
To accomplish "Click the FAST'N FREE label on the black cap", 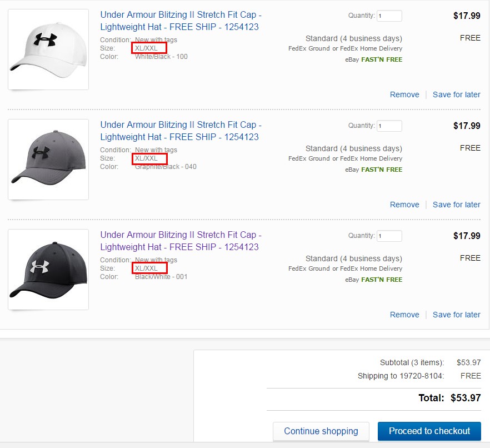I will [382, 280].
